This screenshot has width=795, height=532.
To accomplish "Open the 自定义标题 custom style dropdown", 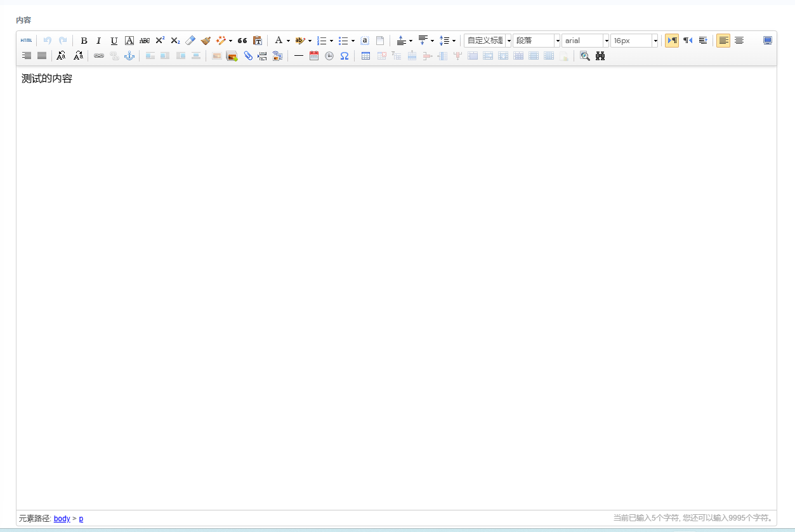I will 488,41.
